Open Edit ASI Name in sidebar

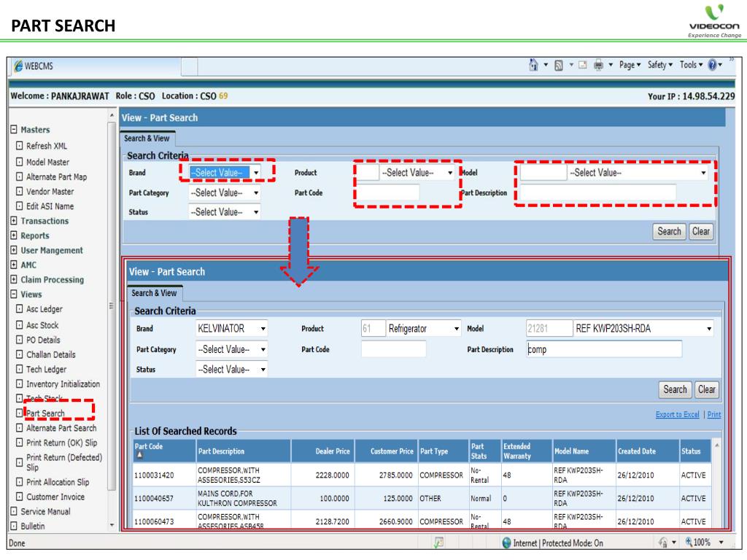click(50, 206)
